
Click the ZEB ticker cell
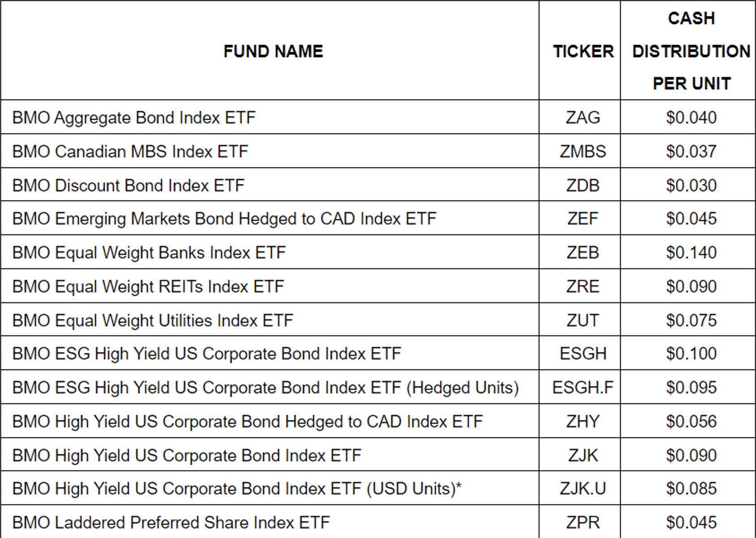(x=582, y=253)
